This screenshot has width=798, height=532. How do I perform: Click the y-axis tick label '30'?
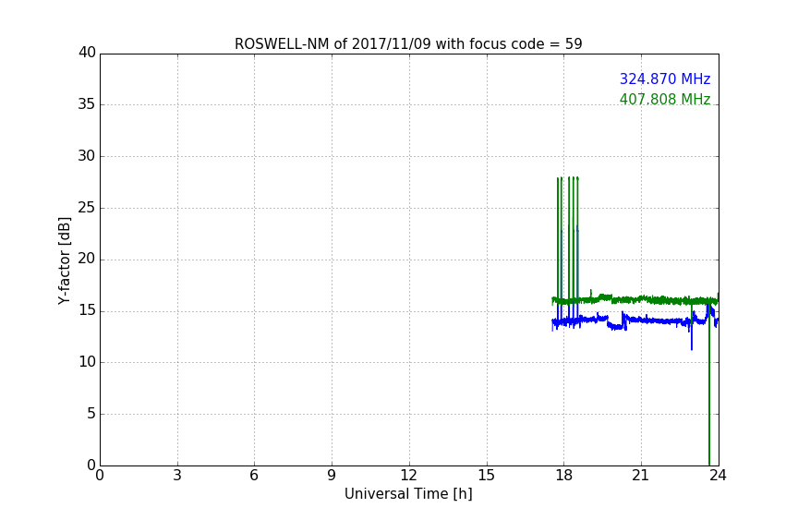point(87,156)
